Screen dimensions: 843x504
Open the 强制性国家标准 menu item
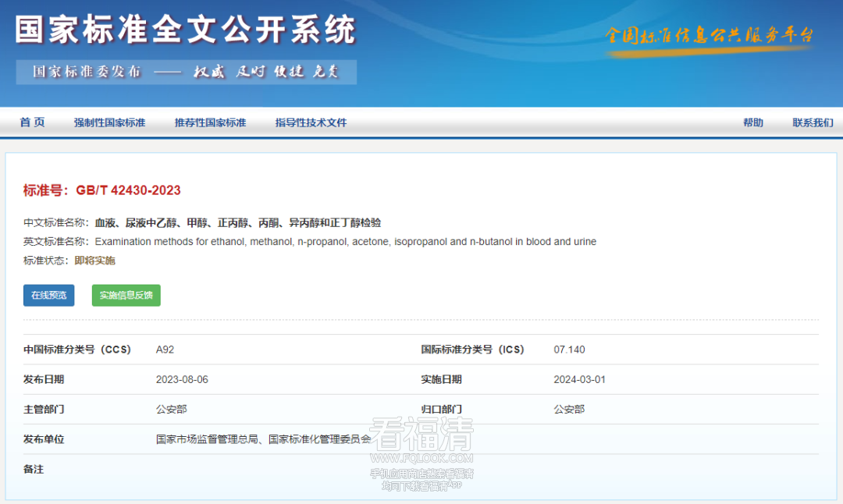109,122
